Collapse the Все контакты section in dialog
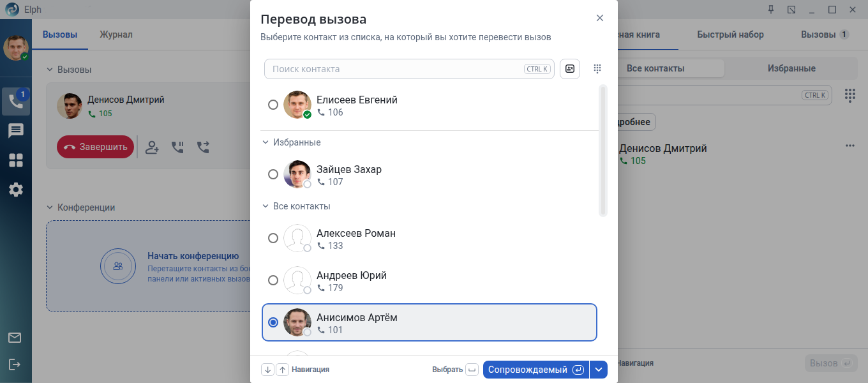The image size is (868, 383). [266, 206]
